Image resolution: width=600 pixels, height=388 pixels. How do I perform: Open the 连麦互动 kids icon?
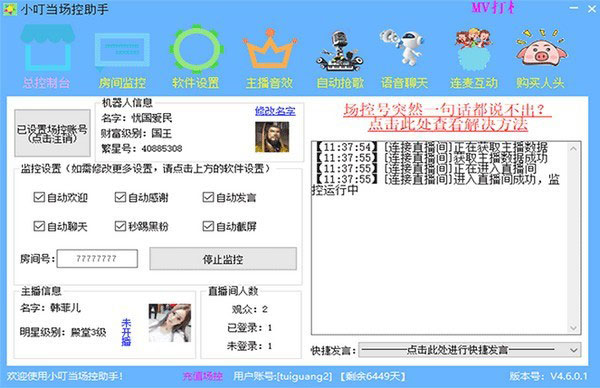(x=473, y=49)
